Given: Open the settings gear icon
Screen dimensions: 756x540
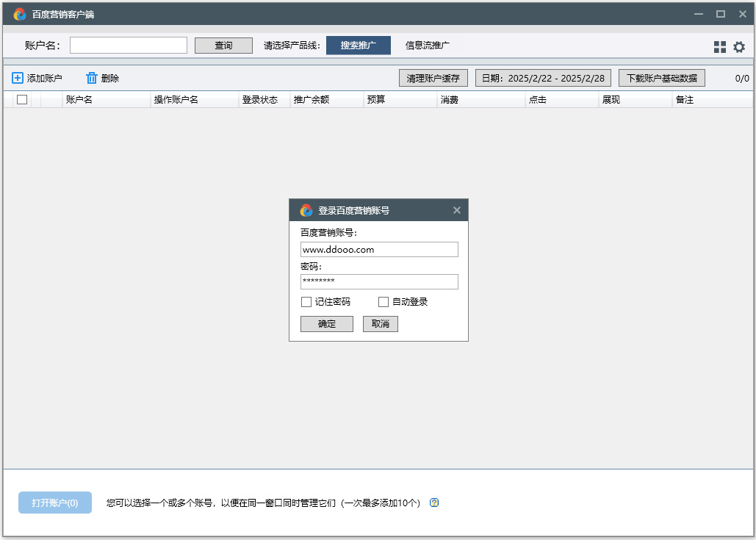Looking at the screenshot, I should [740, 46].
